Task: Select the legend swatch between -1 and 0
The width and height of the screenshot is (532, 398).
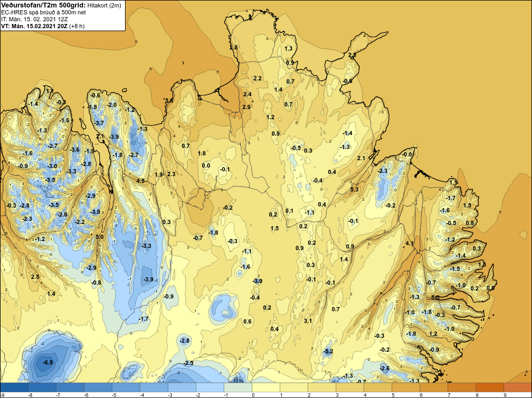Action: (238, 387)
